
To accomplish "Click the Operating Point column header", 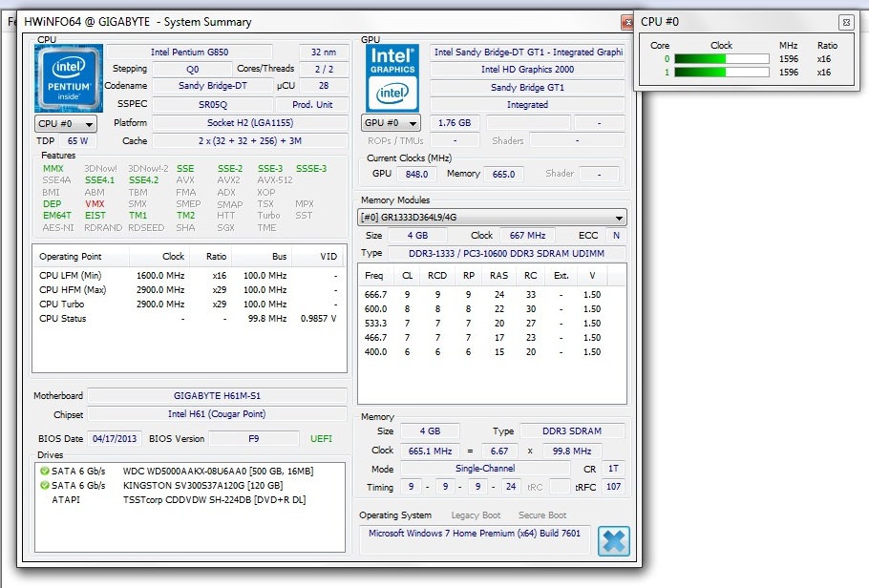I will 81,257.
